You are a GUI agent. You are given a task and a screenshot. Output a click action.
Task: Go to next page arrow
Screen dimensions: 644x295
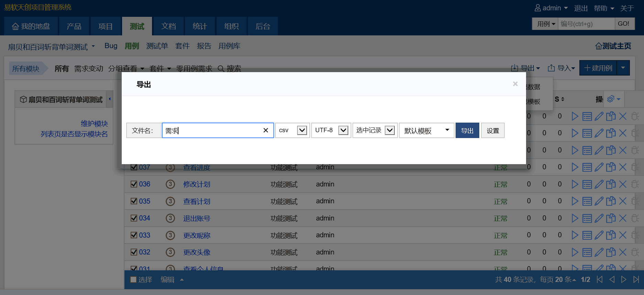point(624,280)
